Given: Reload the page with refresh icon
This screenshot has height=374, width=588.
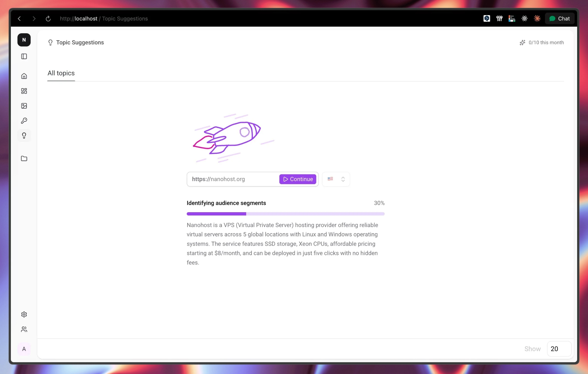Looking at the screenshot, I should [48, 19].
